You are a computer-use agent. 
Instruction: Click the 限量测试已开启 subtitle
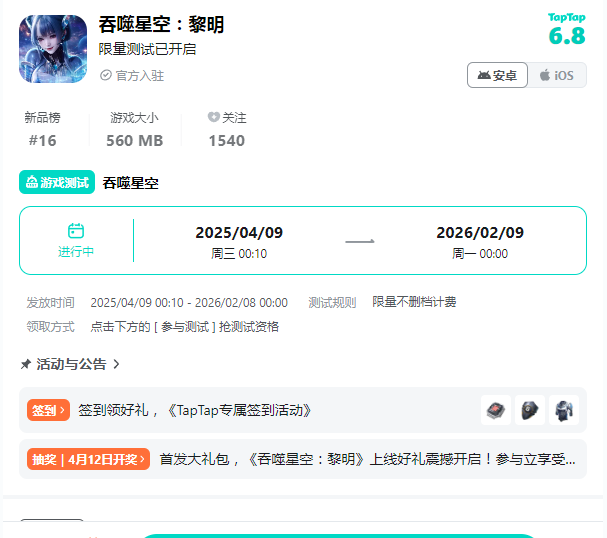tap(147, 49)
